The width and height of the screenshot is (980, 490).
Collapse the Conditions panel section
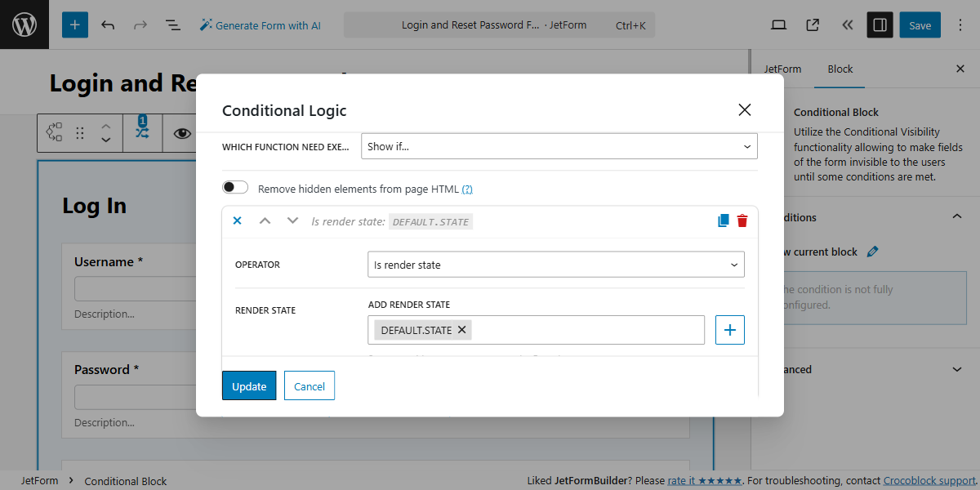pos(957,216)
